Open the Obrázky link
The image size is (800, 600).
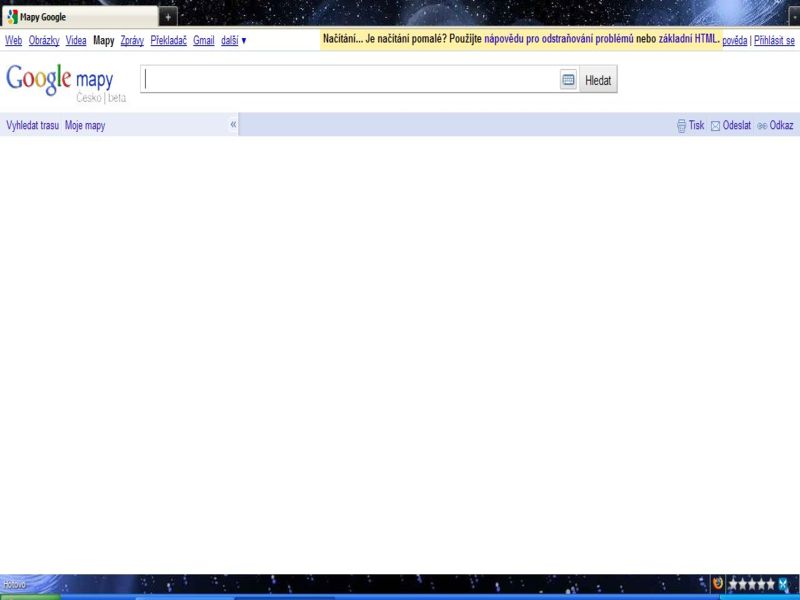coord(44,40)
